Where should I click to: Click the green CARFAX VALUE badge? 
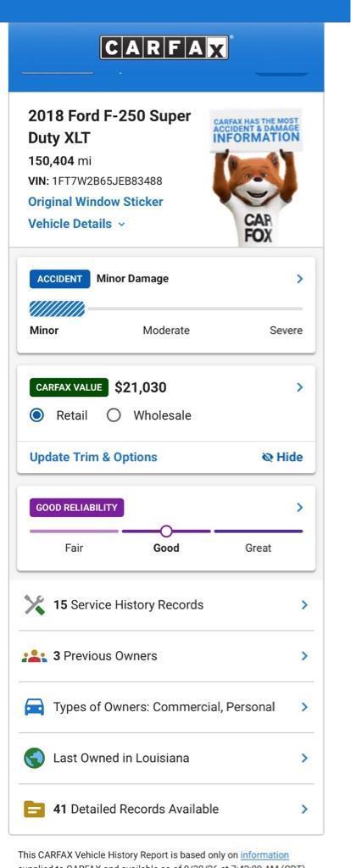pyautogui.click(x=70, y=387)
